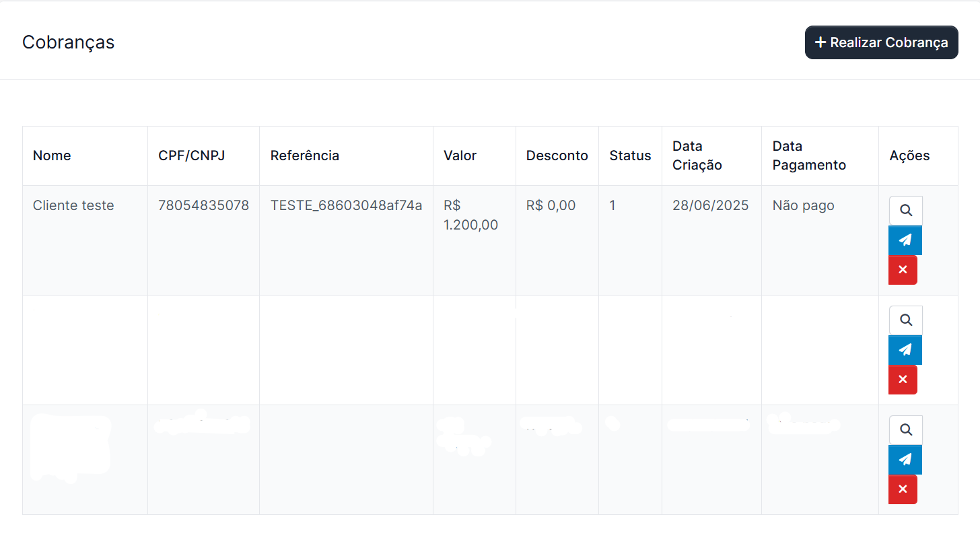Click the Referência column header
Viewport: 980px width, 554px height.
304,155
